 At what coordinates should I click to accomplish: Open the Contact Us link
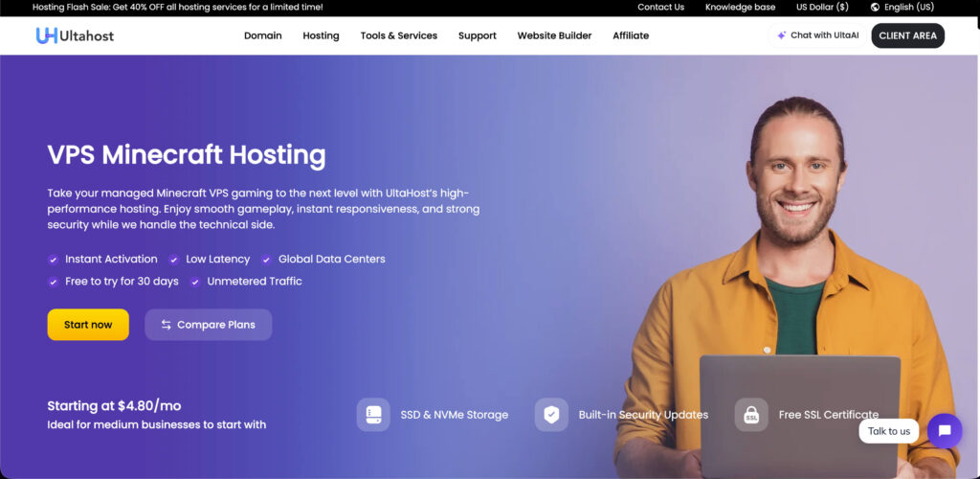tap(660, 8)
